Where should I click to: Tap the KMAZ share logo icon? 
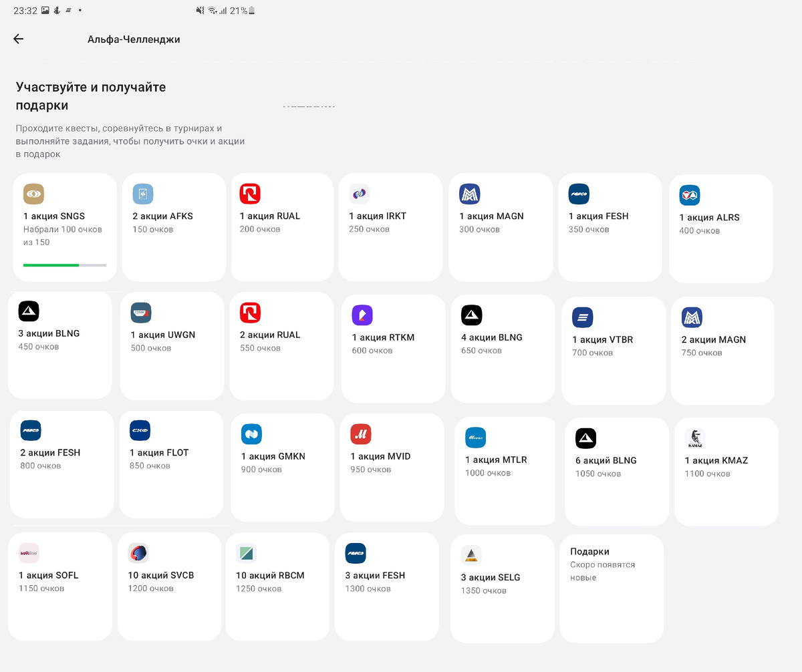695,438
